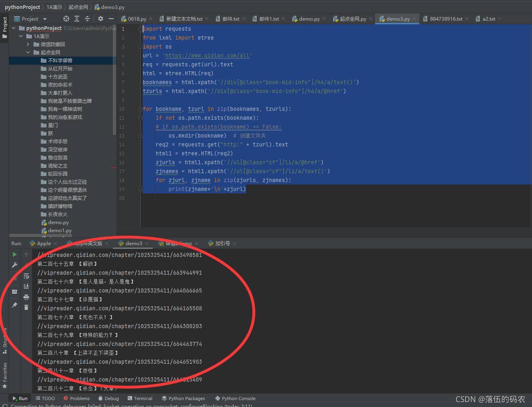Select opened file with locate crosshair icon
Image resolution: width=532 pixels, height=407 pixels.
(x=66, y=19)
